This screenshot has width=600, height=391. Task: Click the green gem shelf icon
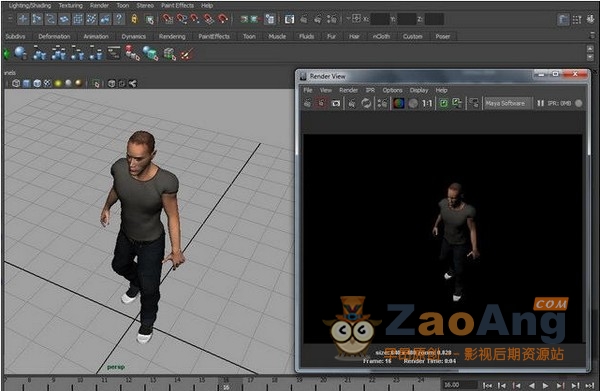[x=6, y=54]
